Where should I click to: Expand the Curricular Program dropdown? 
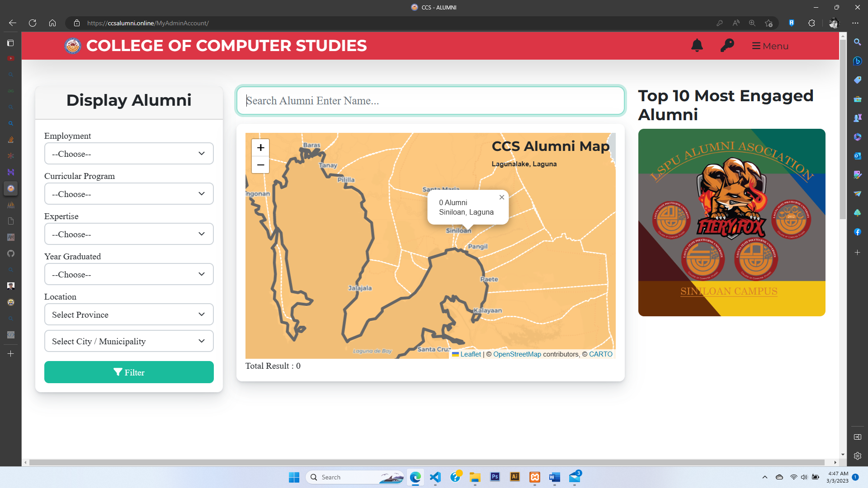(x=129, y=194)
